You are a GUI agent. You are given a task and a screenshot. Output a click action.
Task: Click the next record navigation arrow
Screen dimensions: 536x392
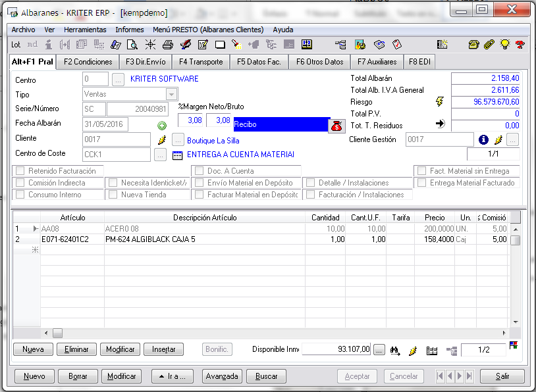pyautogui.click(x=460, y=376)
